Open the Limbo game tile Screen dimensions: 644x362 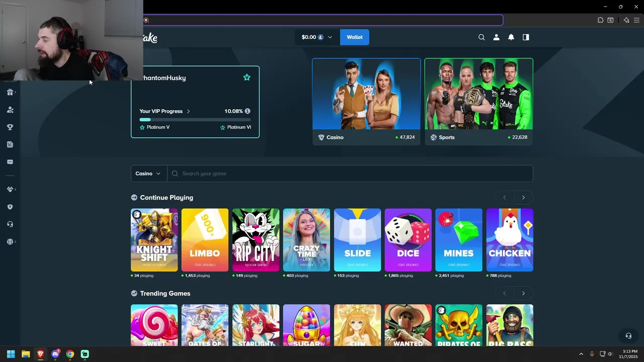tap(205, 240)
